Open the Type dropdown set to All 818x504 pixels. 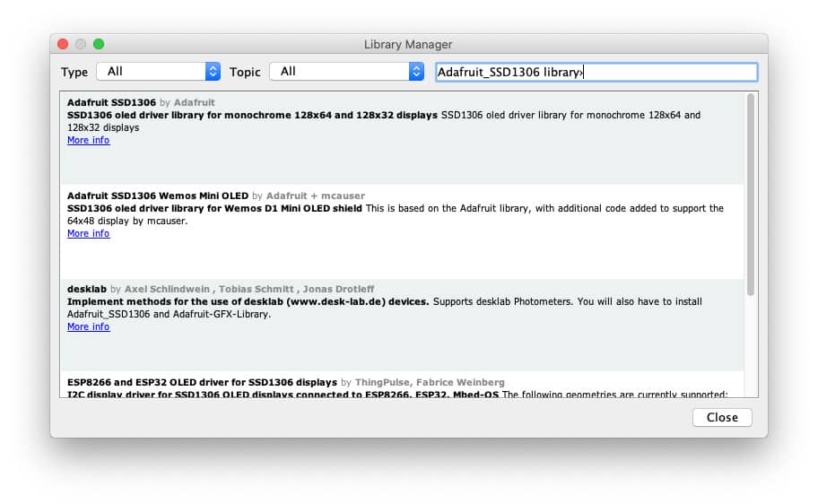tap(159, 72)
